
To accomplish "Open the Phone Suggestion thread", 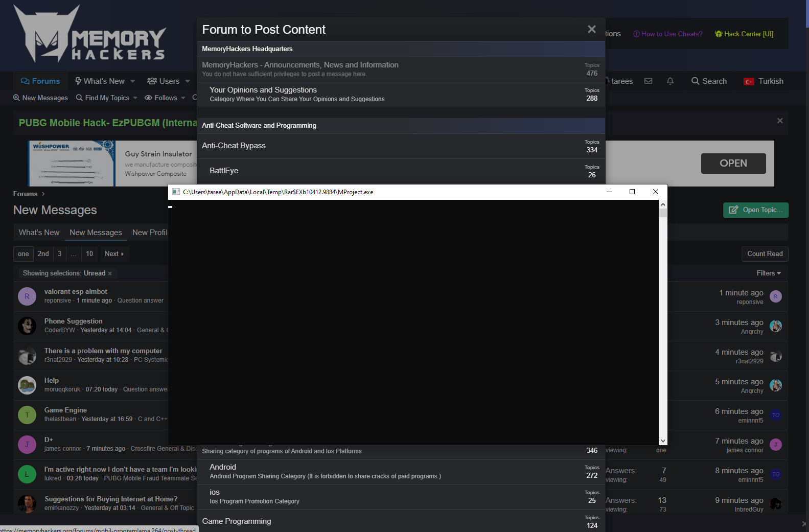I will pos(73,321).
